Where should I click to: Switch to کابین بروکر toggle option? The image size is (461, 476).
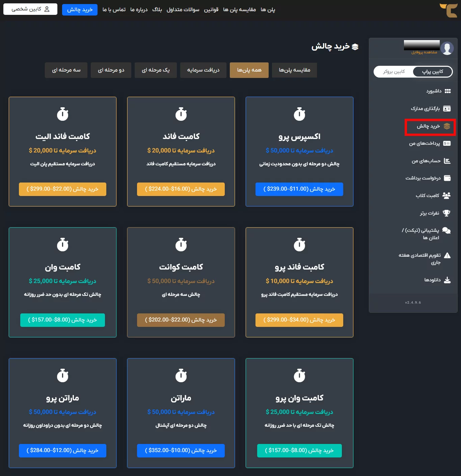coord(394,72)
